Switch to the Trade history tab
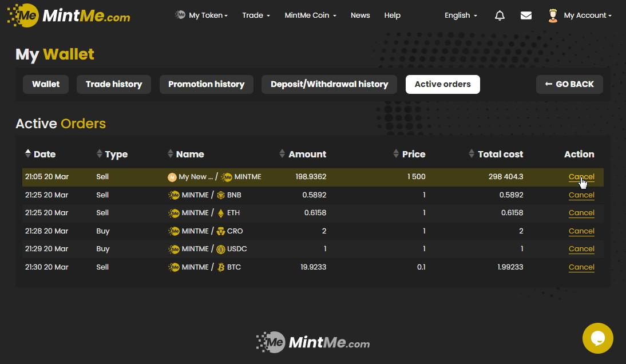Screen dimensions: 626x364 pos(114,84)
